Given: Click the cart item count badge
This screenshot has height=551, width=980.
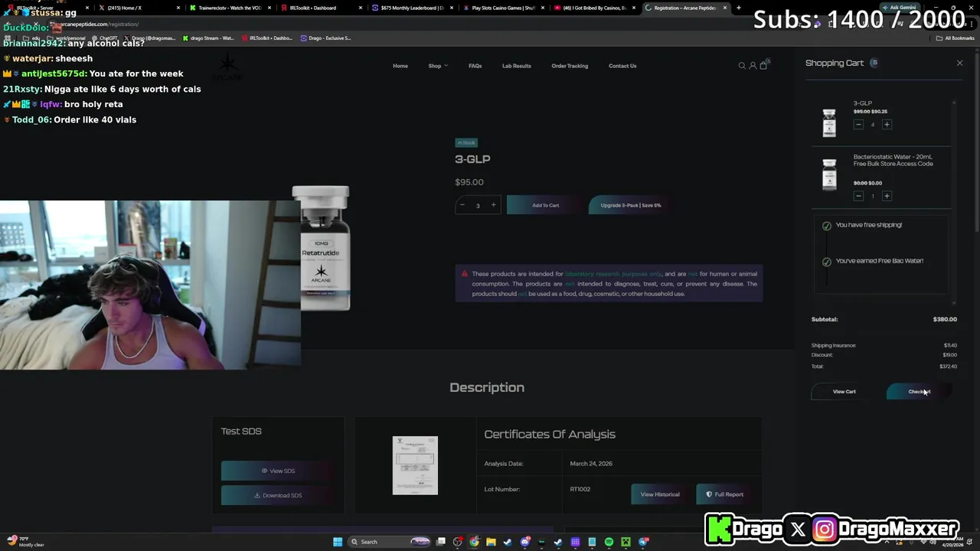Looking at the screenshot, I should pos(874,63).
